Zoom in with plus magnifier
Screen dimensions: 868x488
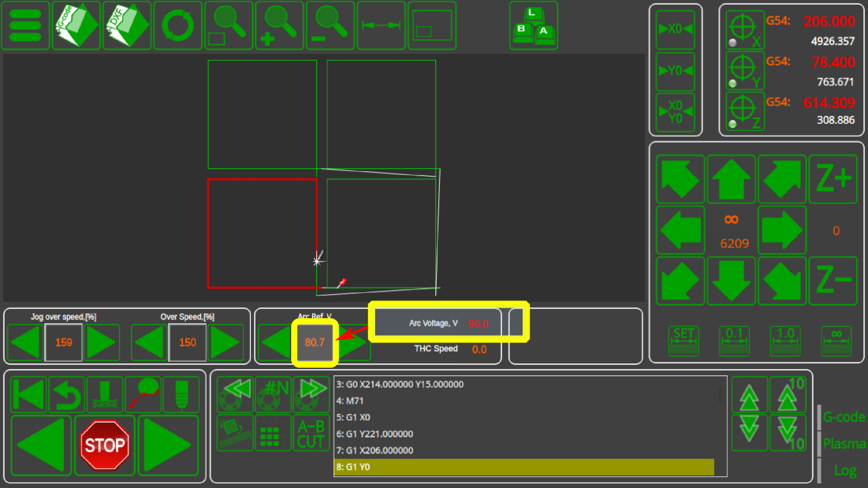(279, 25)
